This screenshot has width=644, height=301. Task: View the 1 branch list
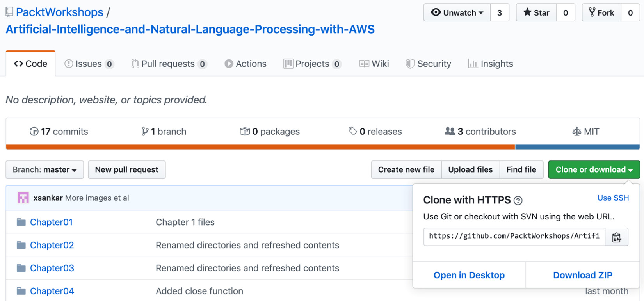pyautogui.click(x=164, y=132)
